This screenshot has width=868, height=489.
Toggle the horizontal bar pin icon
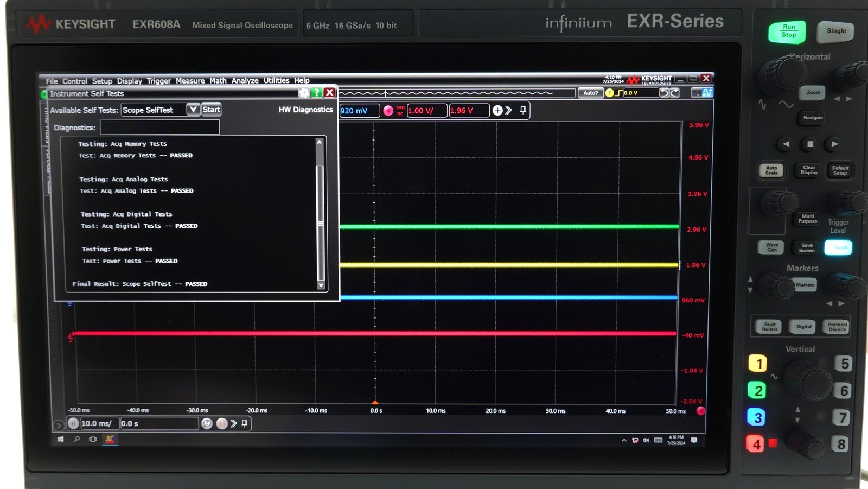tap(245, 423)
